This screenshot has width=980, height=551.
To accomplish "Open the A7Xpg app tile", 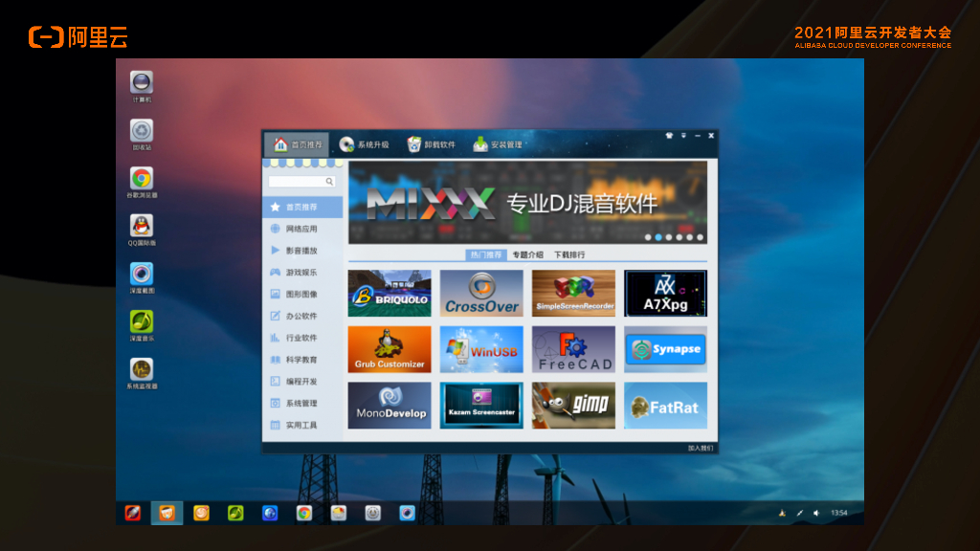I will pyautogui.click(x=666, y=293).
